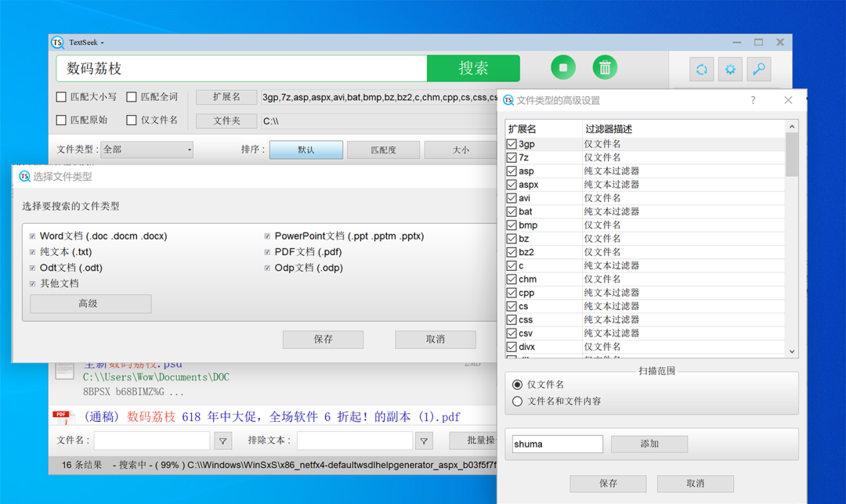Click the 扩展名 button
The image size is (846, 504).
pyautogui.click(x=226, y=97)
